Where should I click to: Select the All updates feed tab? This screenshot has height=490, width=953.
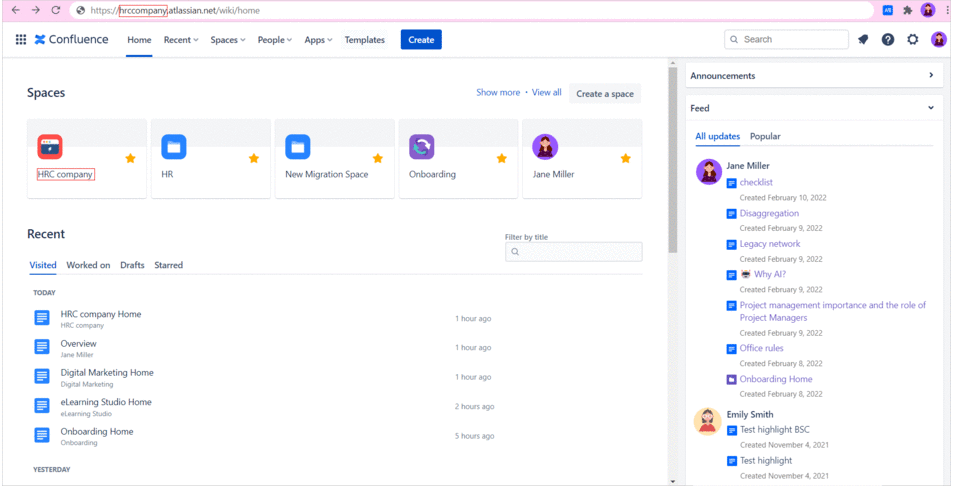pos(718,136)
